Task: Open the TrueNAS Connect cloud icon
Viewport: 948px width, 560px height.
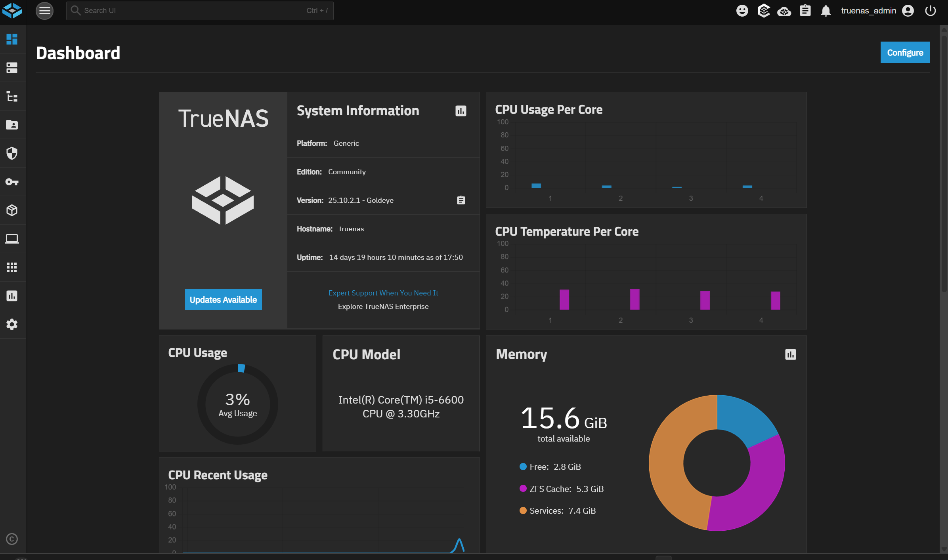Action: tap(784, 11)
